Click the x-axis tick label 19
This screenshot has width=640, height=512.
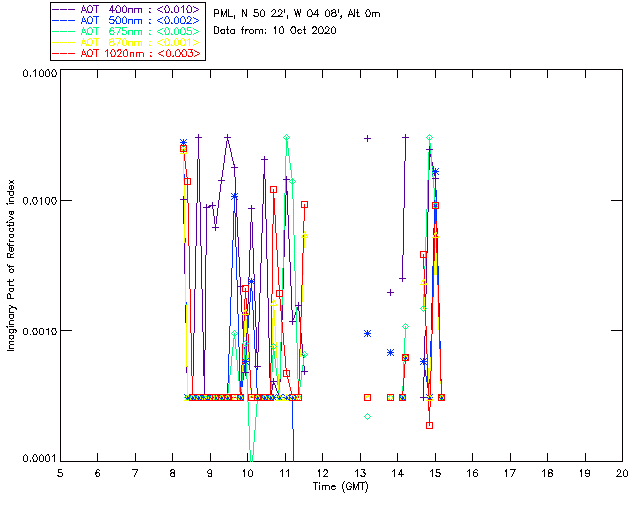click(x=585, y=473)
